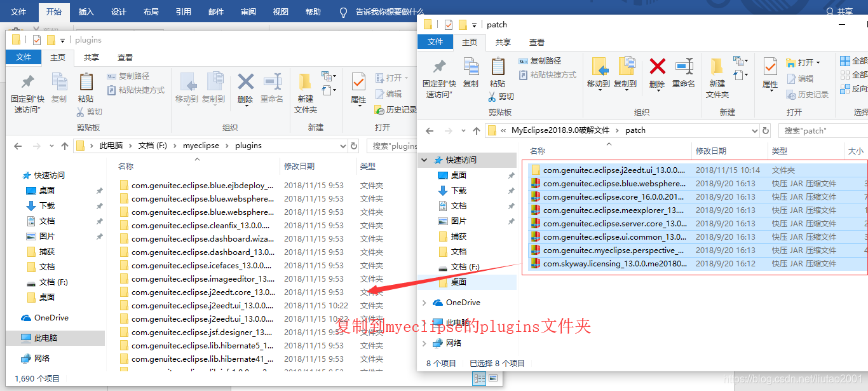Click Paste (粘贴) in plugins window ribbon

click(x=86, y=87)
